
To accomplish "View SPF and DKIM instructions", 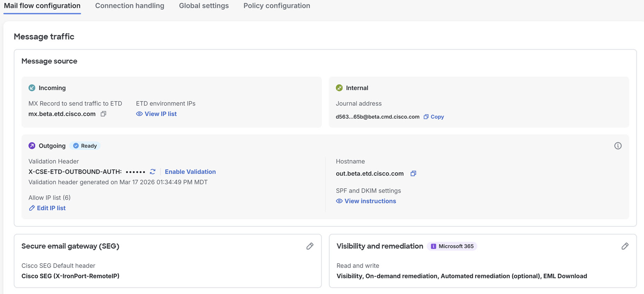I will point(366,201).
